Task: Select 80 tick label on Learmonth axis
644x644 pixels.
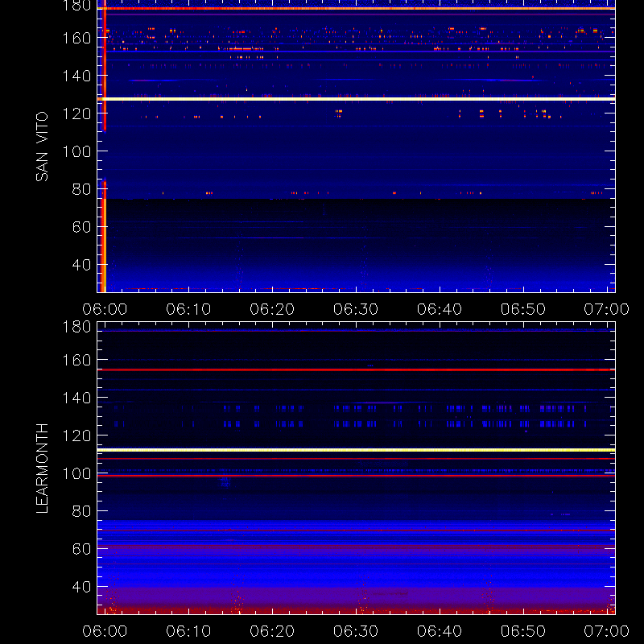Action: 81,511
